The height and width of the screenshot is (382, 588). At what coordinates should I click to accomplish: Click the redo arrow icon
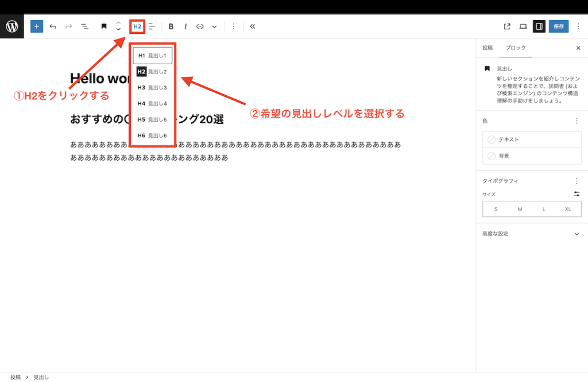(68, 26)
